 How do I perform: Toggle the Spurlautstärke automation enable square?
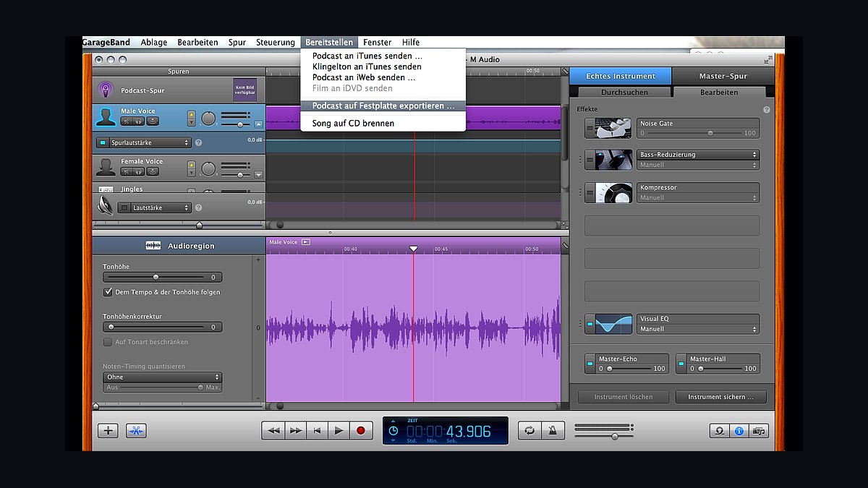(102, 143)
